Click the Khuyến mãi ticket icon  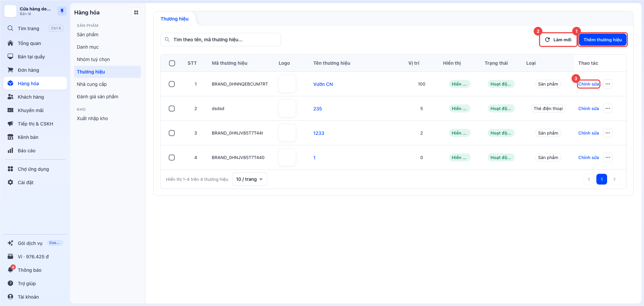[10, 110]
